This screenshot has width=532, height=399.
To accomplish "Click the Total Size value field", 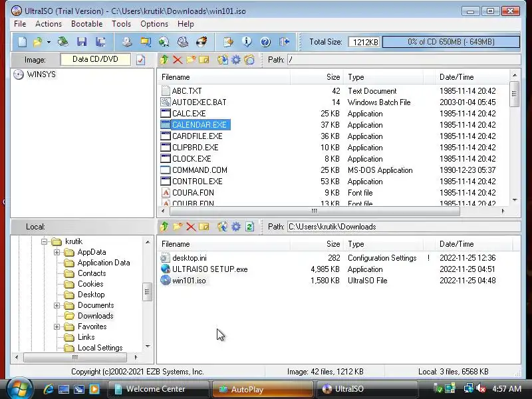I will 364,42.
